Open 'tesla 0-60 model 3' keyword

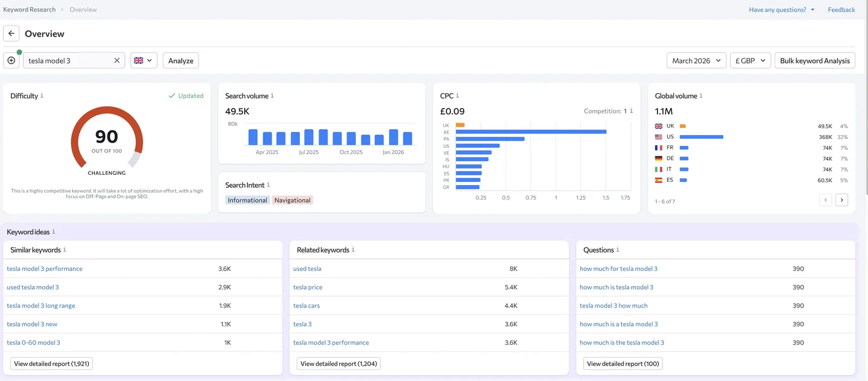(x=33, y=342)
